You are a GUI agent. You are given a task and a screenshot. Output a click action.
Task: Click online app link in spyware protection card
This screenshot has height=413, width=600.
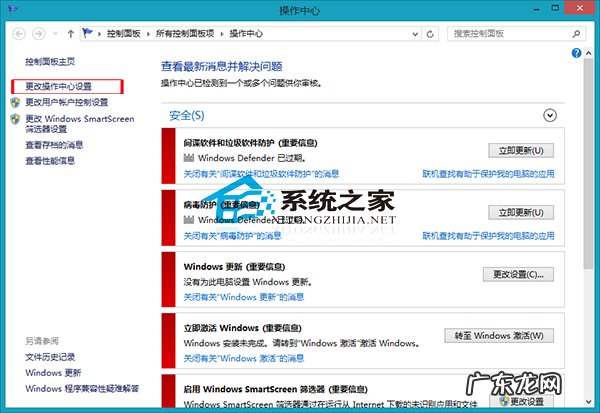(488, 174)
